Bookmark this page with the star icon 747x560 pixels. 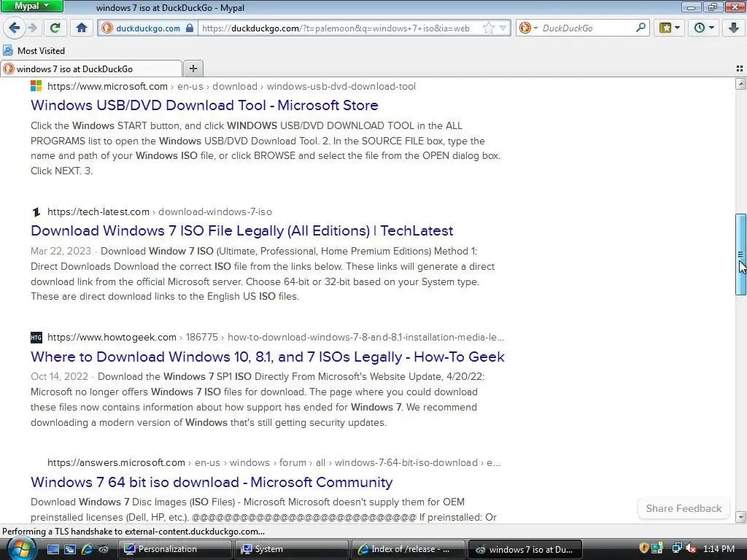pyautogui.click(x=488, y=28)
